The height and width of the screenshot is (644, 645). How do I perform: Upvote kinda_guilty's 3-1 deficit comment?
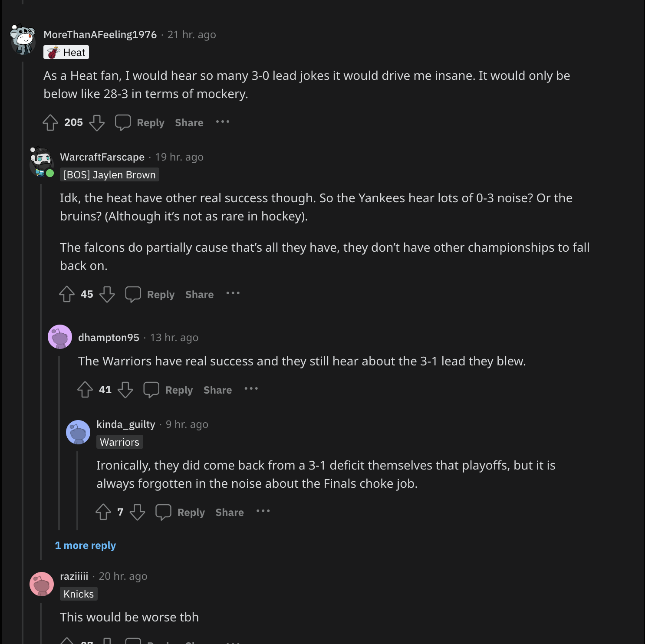(x=103, y=512)
